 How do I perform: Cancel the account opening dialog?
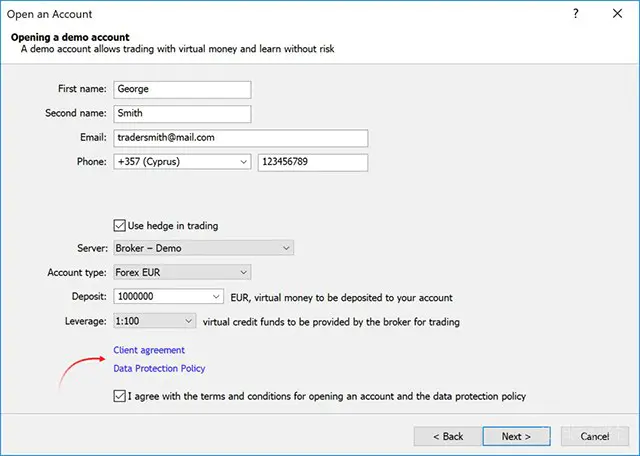[x=595, y=436]
